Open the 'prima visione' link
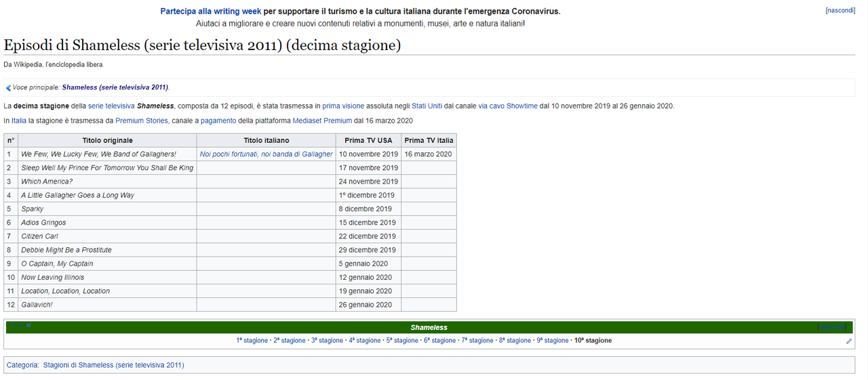The height and width of the screenshot is (380, 868). coord(343,106)
